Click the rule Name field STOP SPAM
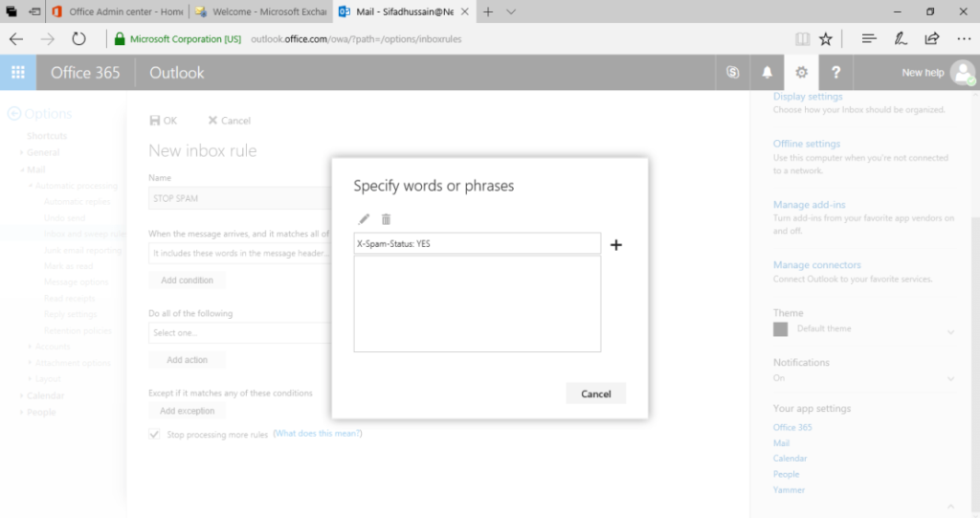This screenshot has height=518, width=980. 240,198
